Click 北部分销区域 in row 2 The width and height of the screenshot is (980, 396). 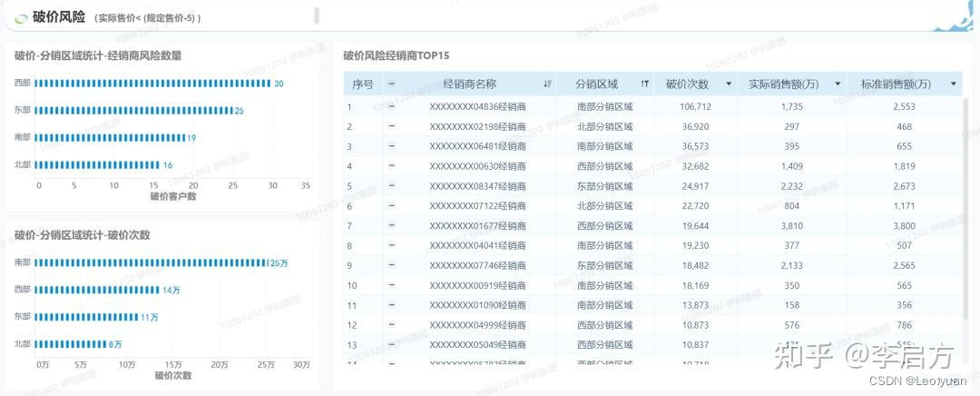pyautogui.click(x=604, y=126)
